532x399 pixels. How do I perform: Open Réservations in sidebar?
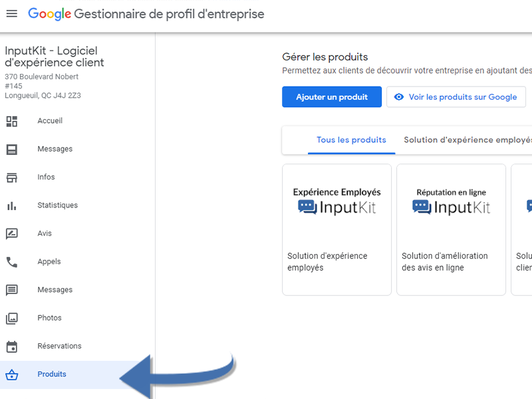click(x=59, y=346)
